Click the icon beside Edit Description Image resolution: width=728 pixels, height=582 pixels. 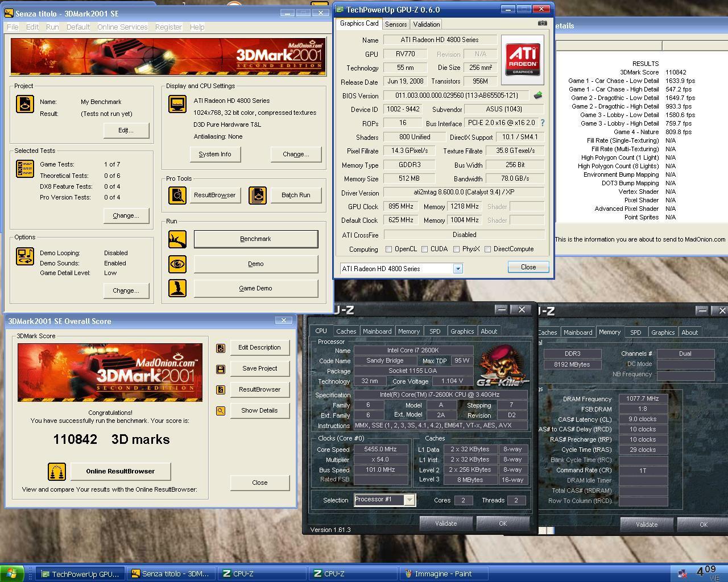(x=221, y=348)
